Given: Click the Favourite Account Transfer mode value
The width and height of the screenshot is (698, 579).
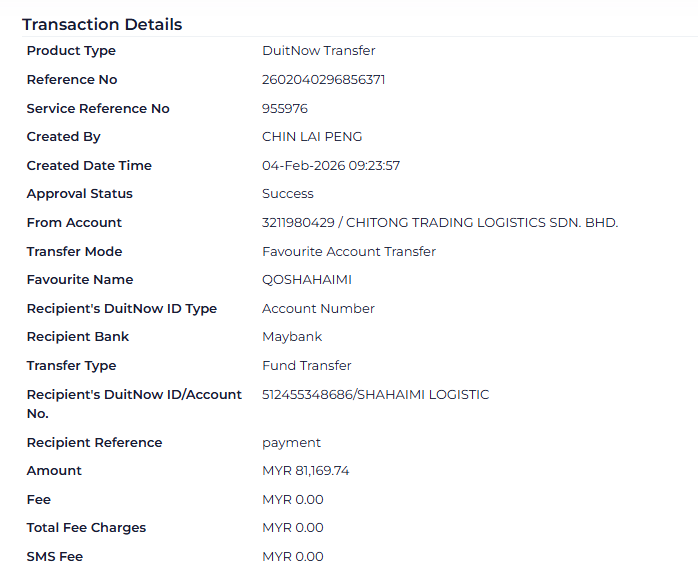Looking at the screenshot, I should coord(348,252).
